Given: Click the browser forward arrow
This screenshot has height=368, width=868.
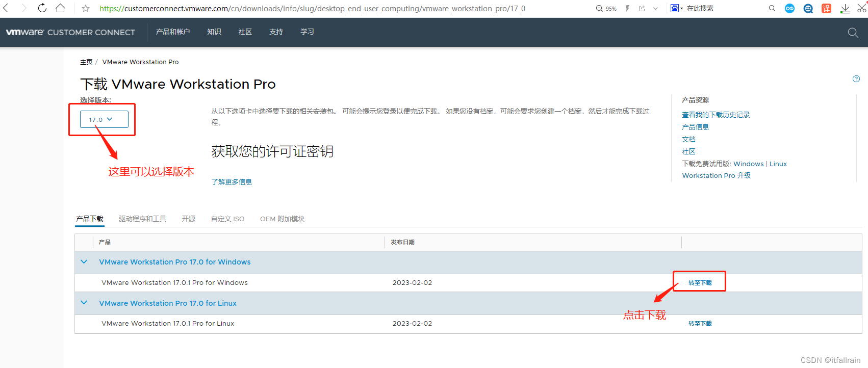Looking at the screenshot, I should click(23, 8).
